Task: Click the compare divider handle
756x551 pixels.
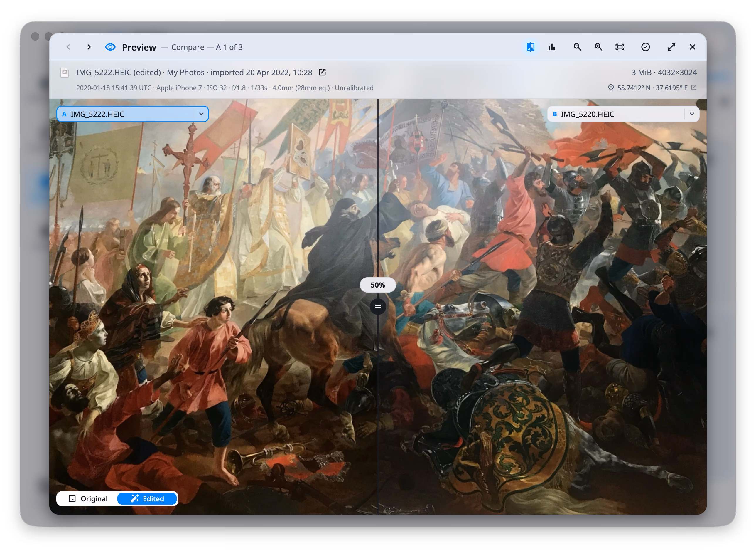Action: coord(378,307)
